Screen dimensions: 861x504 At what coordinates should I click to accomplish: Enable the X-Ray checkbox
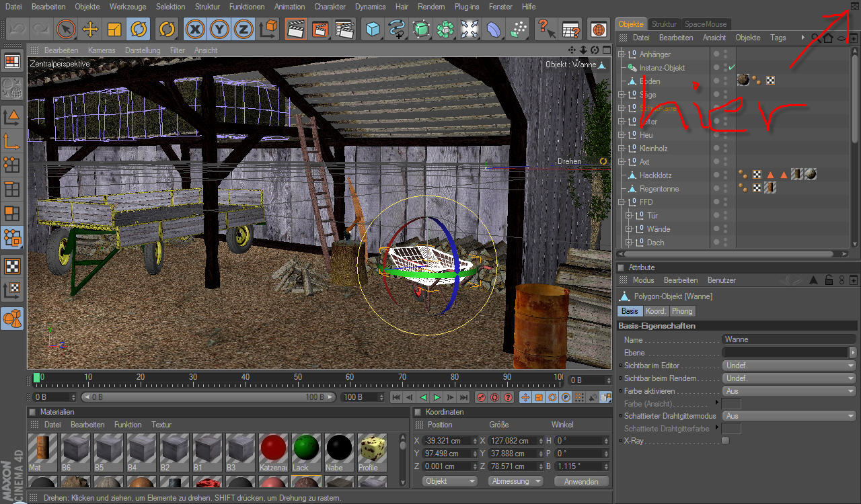[725, 441]
